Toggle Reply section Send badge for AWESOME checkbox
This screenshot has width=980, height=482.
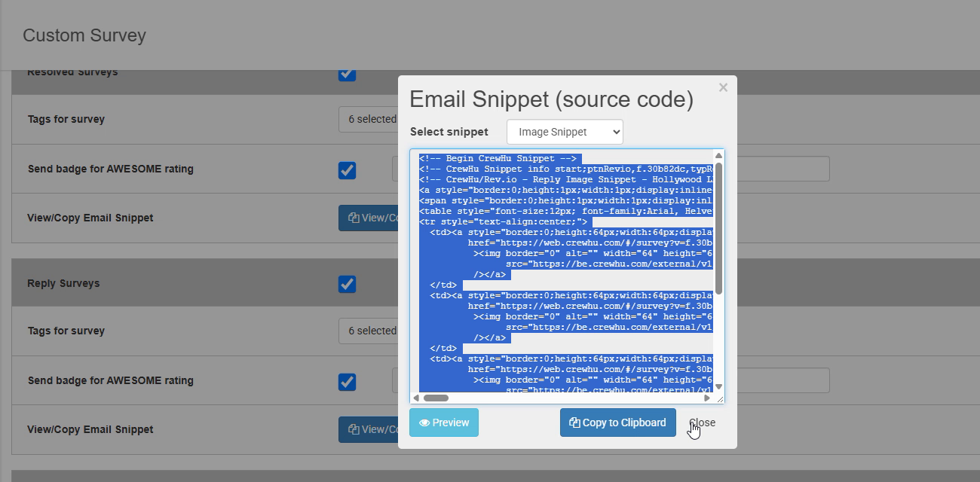[347, 382]
